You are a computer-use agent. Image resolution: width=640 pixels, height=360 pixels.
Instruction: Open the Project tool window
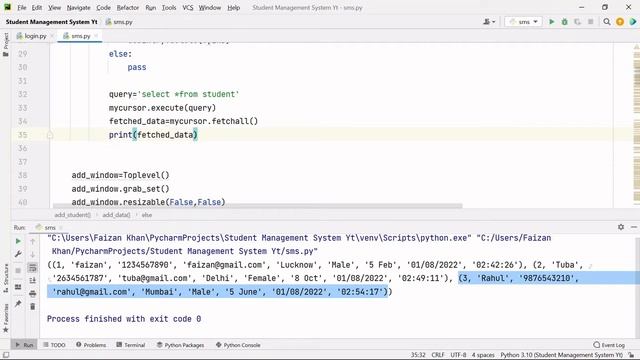click(6, 44)
